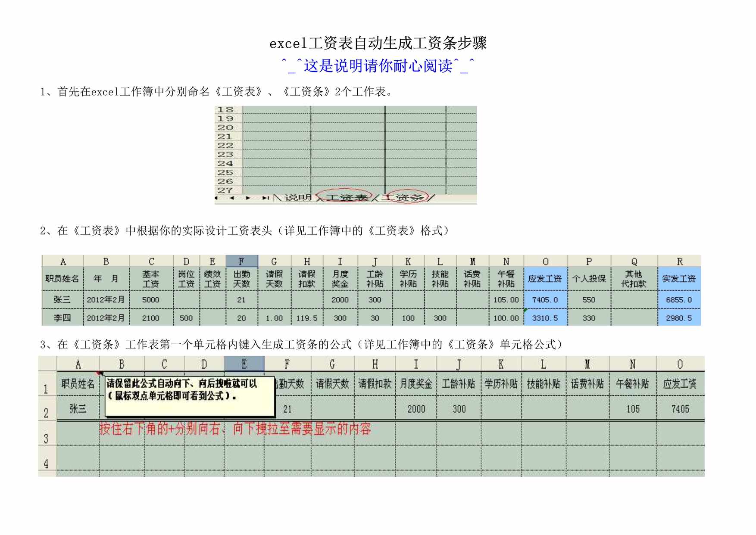Select 李四's leave days cell 1.00

pos(274,318)
